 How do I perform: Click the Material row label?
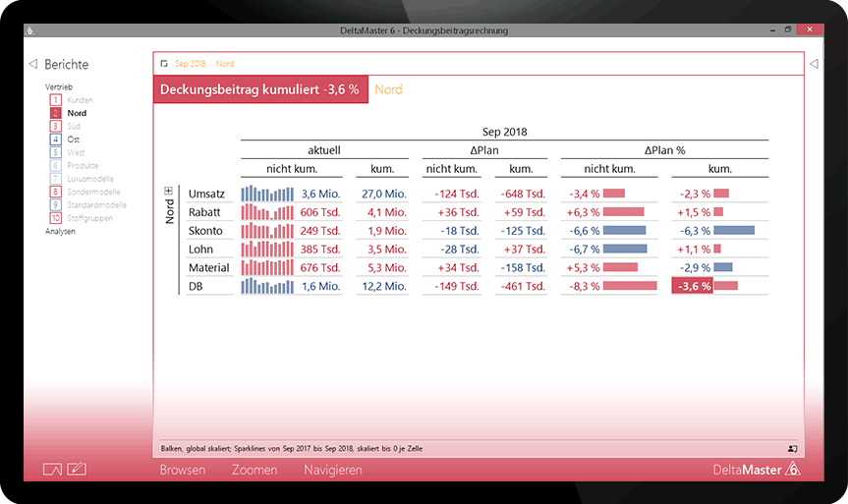[208, 267]
